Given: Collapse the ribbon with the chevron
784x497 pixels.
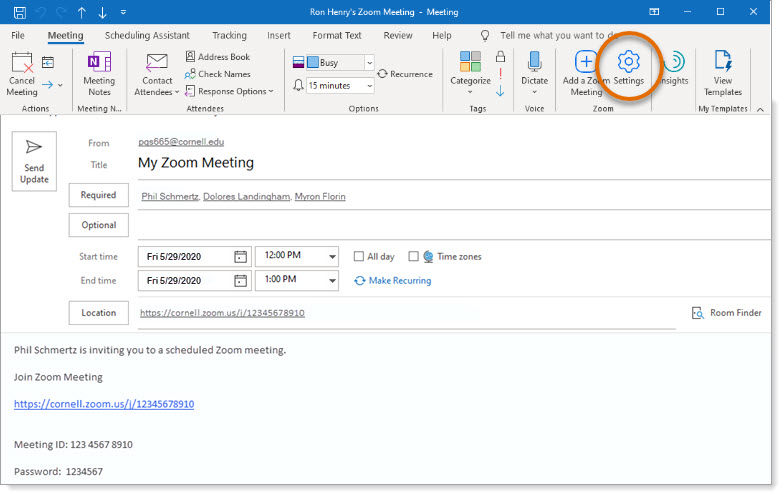Looking at the screenshot, I should [760, 110].
